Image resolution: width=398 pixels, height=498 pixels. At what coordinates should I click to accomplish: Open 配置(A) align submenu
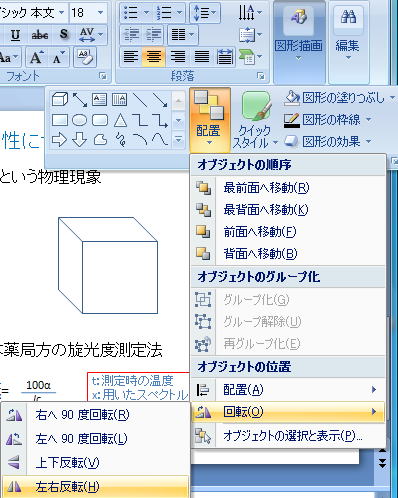pos(288,390)
